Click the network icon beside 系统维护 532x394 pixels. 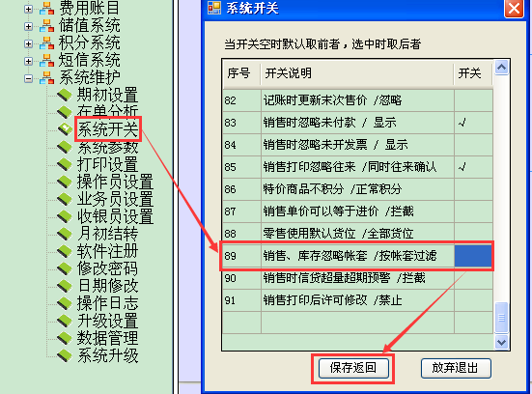click(46, 77)
